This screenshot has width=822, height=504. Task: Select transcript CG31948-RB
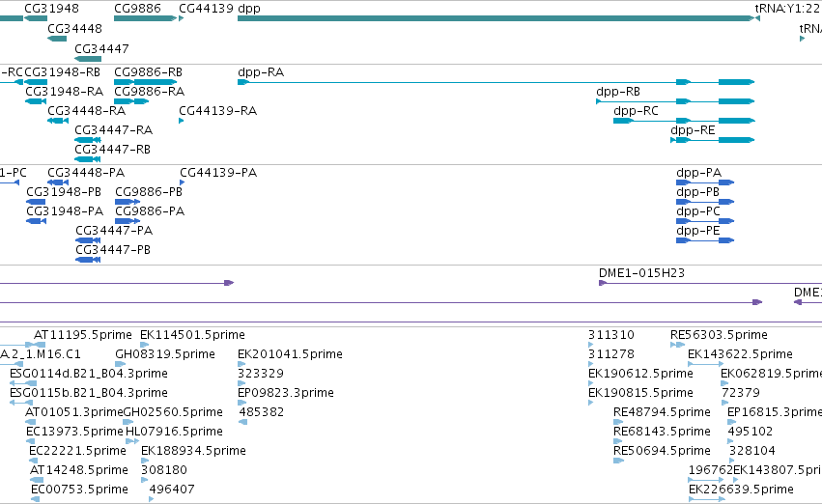click(36, 82)
